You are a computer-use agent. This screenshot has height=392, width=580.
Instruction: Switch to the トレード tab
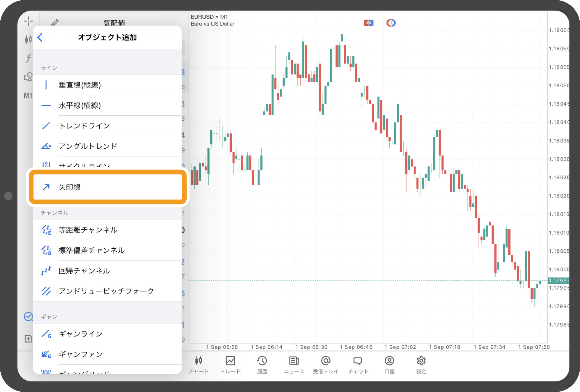click(x=231, y=365)
